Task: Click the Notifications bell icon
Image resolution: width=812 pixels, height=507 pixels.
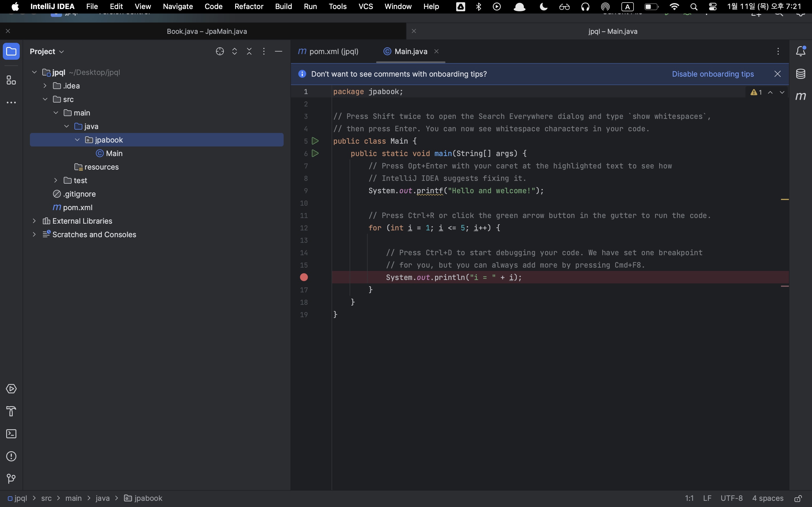Action: point(801,51)
